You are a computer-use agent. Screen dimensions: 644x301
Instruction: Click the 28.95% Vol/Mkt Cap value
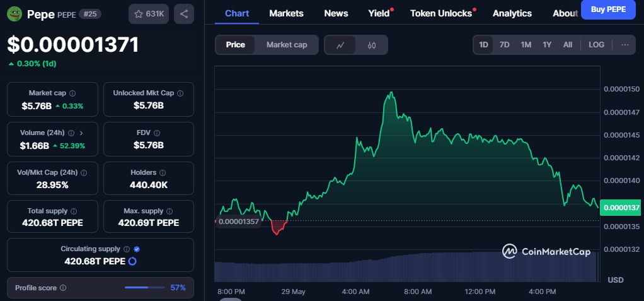tap(52, 185)
